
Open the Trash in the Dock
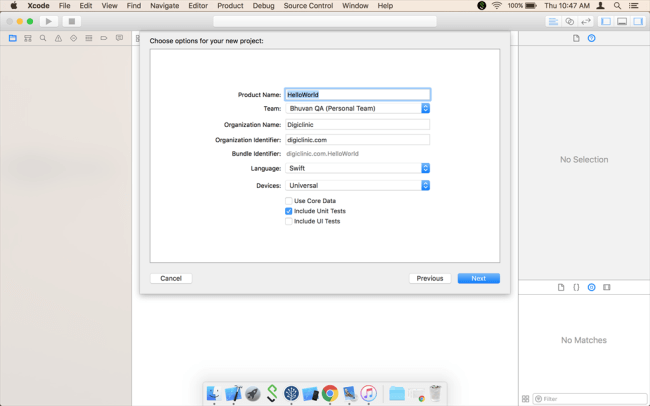click(x=435, y=393)
